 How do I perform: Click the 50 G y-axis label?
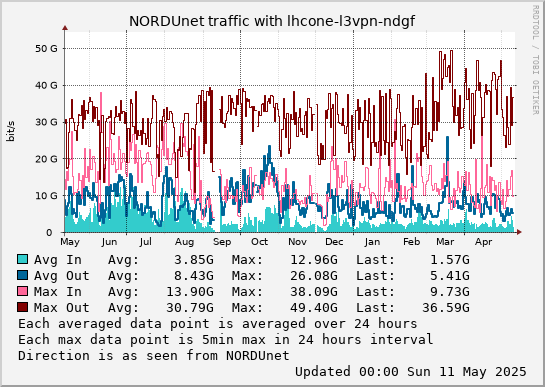click(46, 49)
